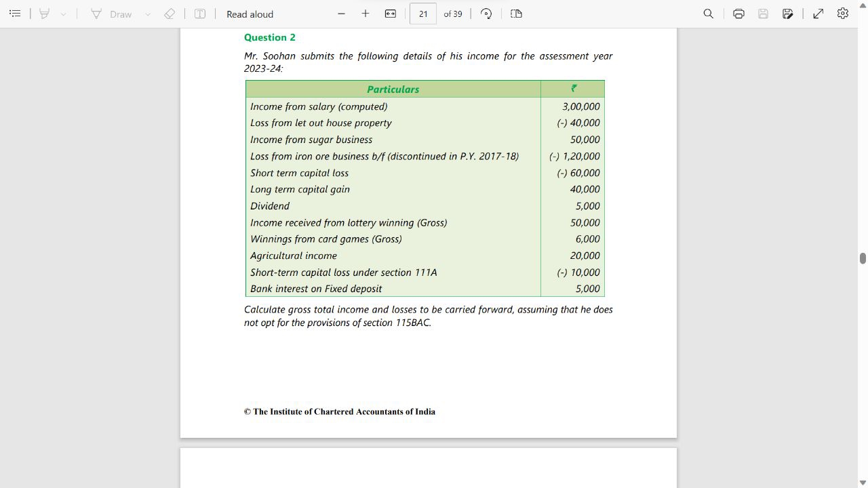Click the Add text tool
The image size is (868, 488).
pos(200,14)
